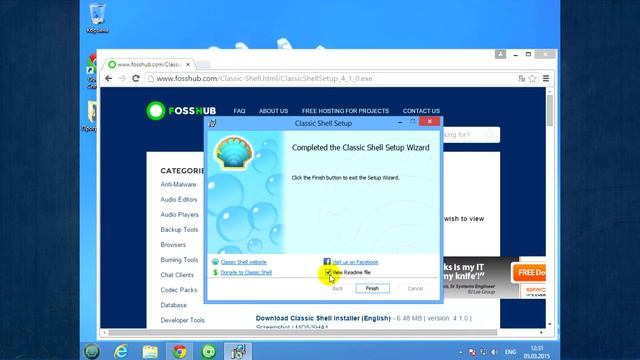Open the Chat Clients category
The image size is (640, 360).
(x=177, y=275)
